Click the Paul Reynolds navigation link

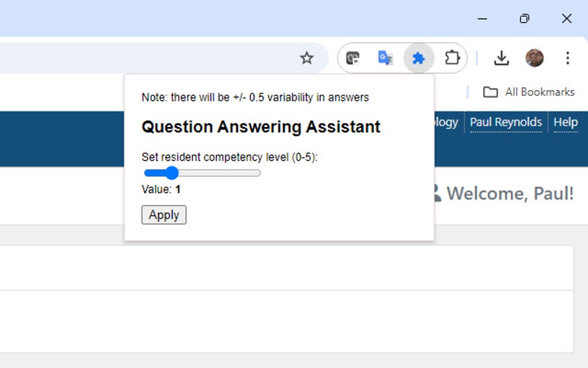point(506,122)
